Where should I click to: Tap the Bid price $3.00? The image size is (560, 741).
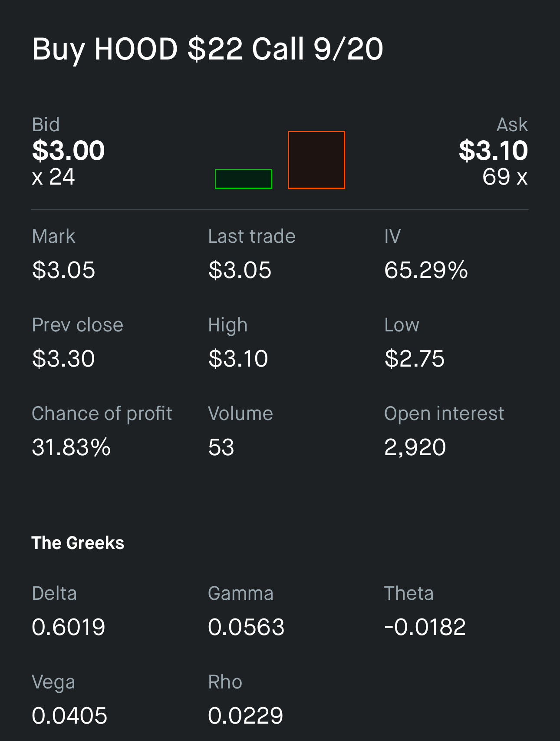click(69, 151)
